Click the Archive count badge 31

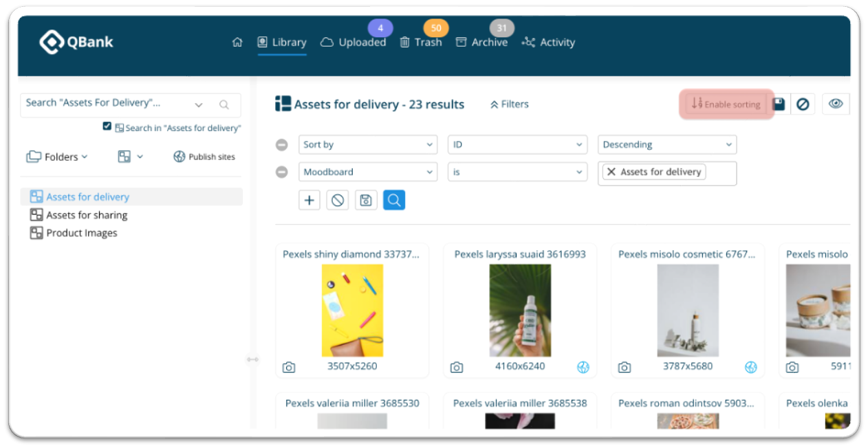[502, 28]
